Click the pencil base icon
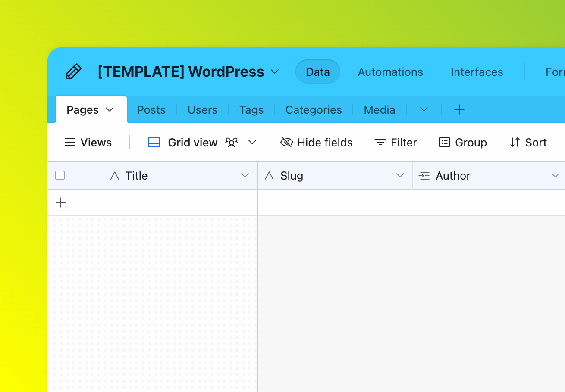565x392 pixels. 73,72
